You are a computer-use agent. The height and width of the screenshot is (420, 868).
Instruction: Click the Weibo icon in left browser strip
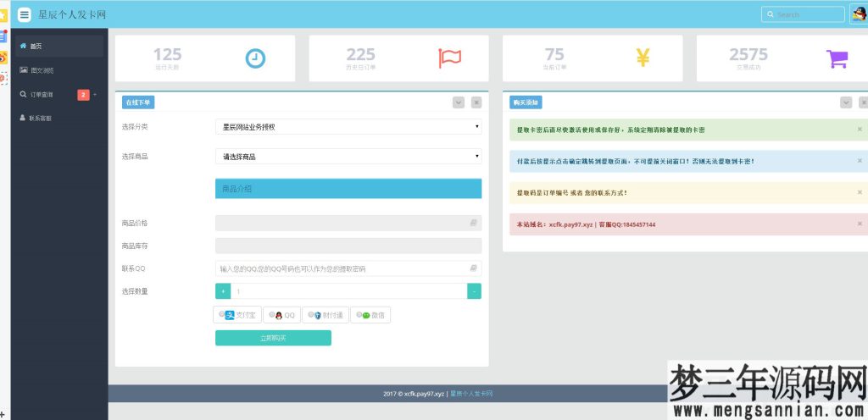coord(3,58)
